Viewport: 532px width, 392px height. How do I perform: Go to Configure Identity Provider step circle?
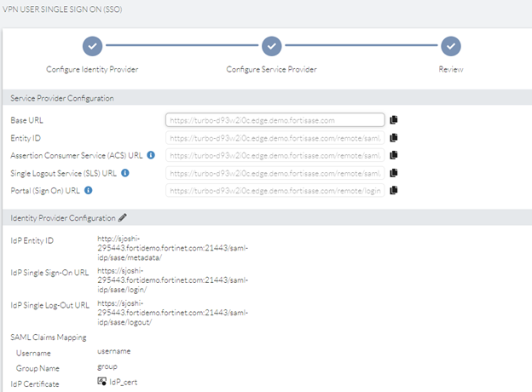coord(92,46)
